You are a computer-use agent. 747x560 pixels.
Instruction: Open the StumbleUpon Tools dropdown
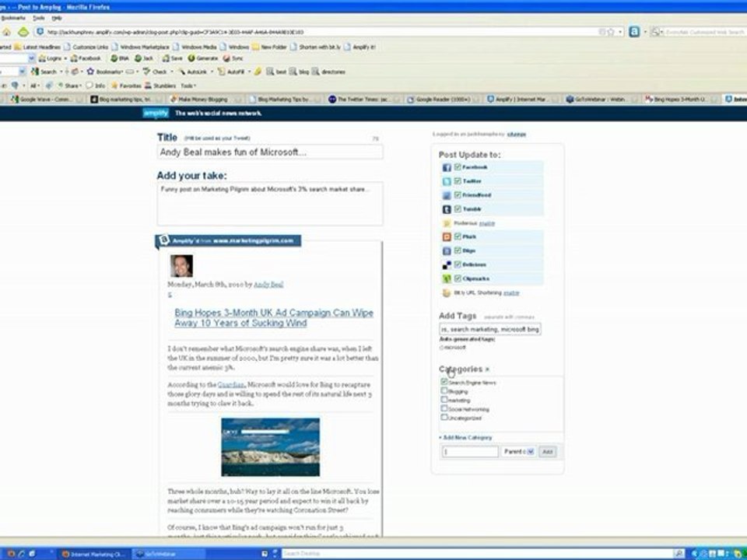[188, 86]
